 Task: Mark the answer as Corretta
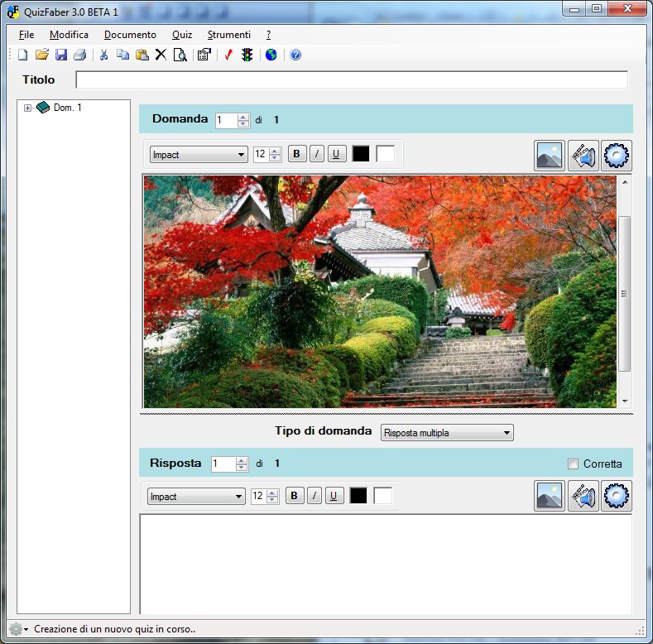573,464
